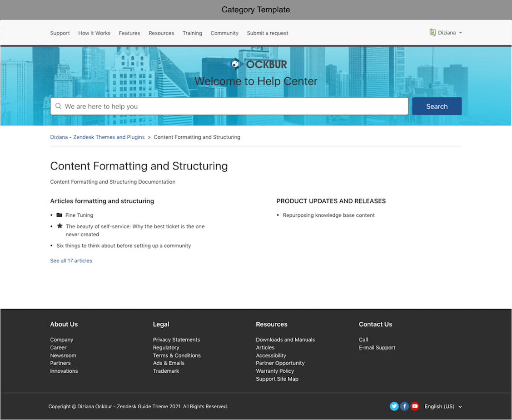Viewport: 512px width, 420px height.
Task: Open Diziana - Zendesk Themes breadcrumb link
Action: [97, 137]
